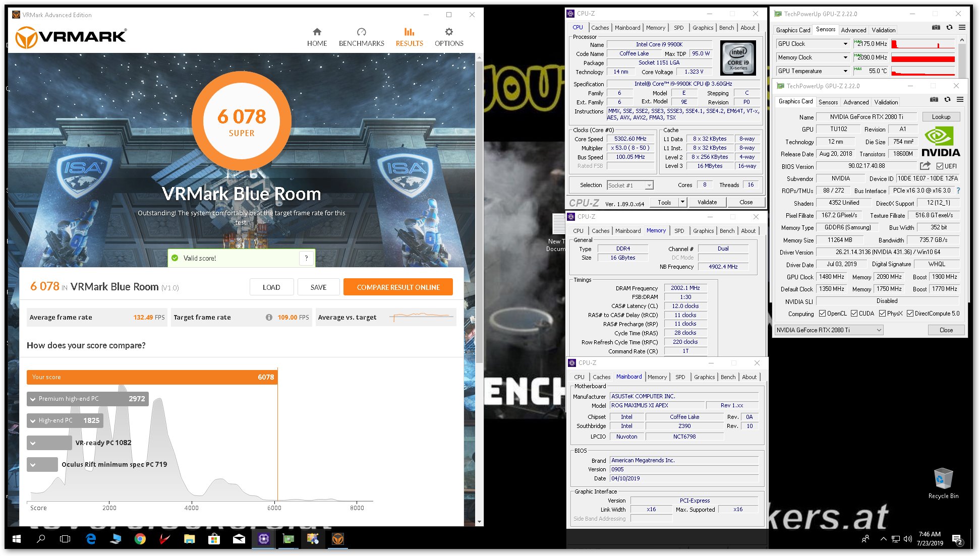Viewport: 980px width, 556px height.
Task: Take screenshot in GPU-Z Sensors window
Action: (936, 27)
